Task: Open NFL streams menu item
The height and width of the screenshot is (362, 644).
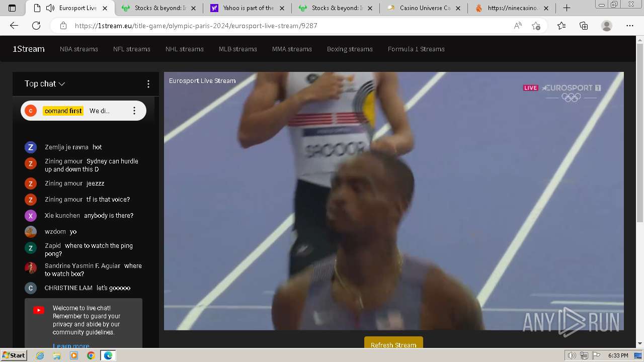Action: point(132,49)
